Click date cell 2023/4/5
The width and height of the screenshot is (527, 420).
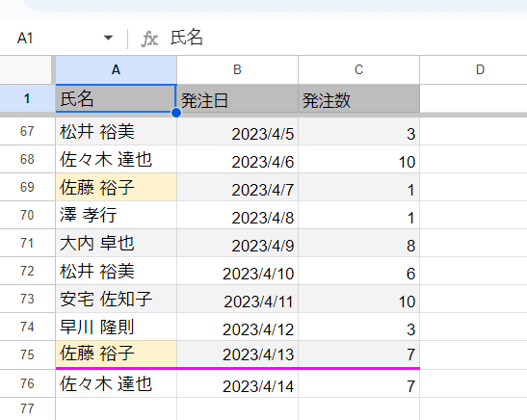click(x=237, y=131)
